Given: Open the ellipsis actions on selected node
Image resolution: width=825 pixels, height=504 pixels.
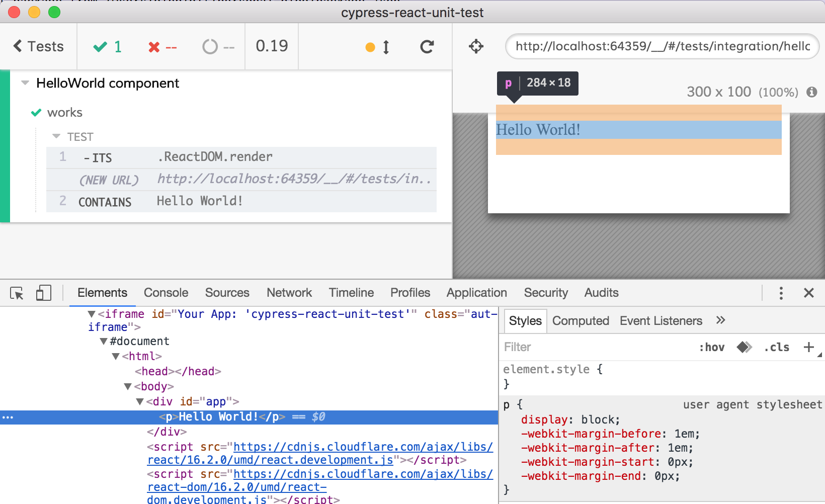Looking at the screenshot, I should point(8,417).
